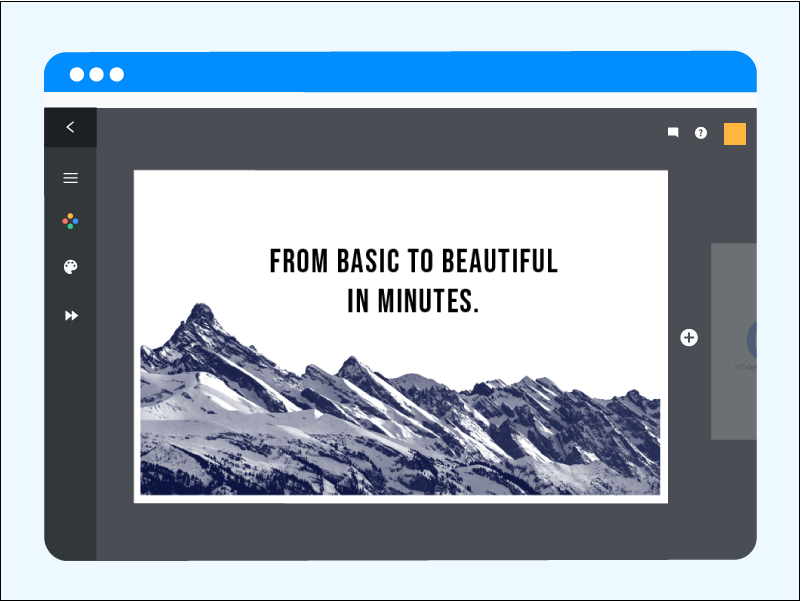Open slide layouts with the colored dots icon
Image resolution: width=801 pixels, height=602 pixels.
[70, 221]
